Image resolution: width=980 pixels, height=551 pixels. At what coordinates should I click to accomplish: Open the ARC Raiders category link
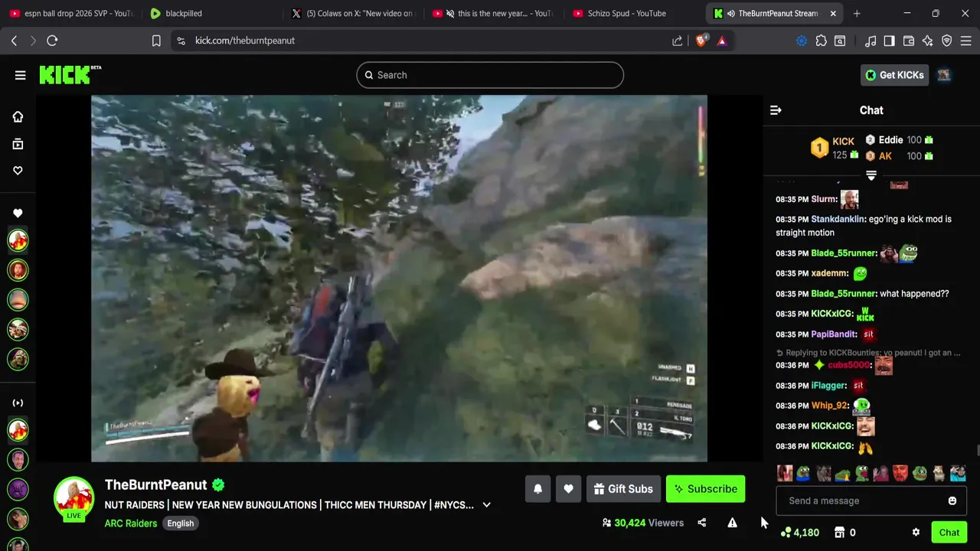click(x=131, y=523)
